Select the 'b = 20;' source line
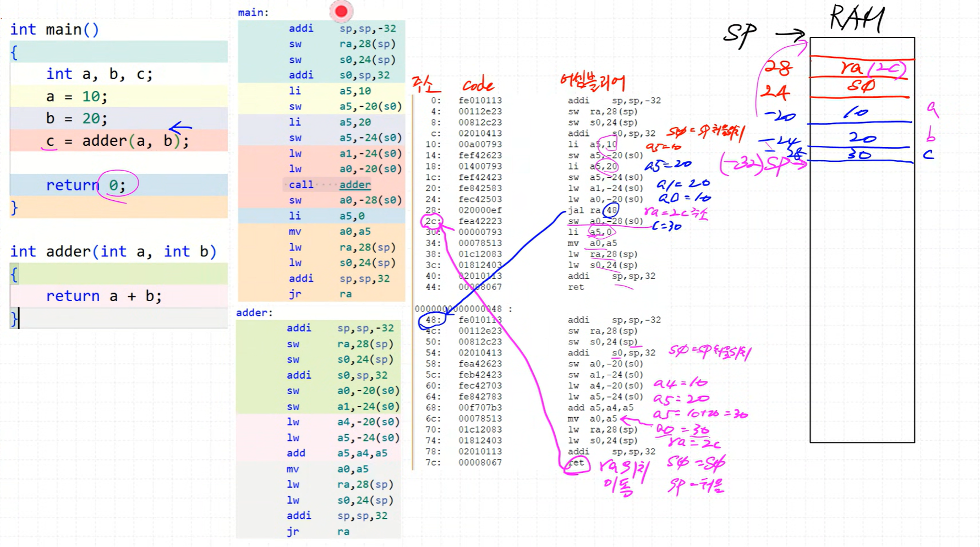This screenshot has height=547, width=980. coord(77,119)
